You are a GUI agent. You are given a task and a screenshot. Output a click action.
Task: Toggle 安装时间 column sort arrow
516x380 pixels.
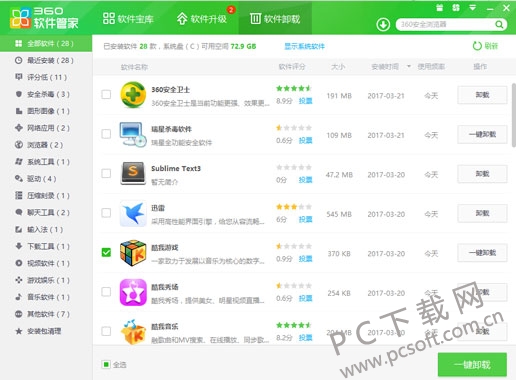[409, 67]
